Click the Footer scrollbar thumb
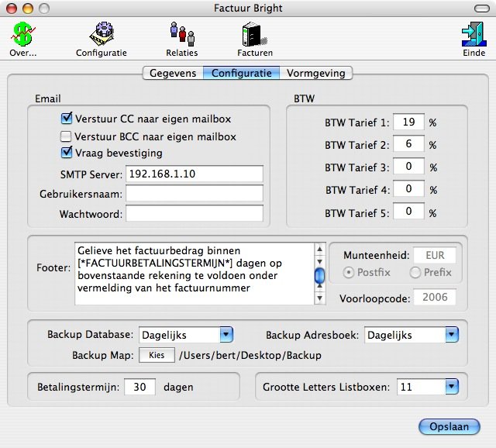The image size is (496, 448). tap(320, 275)
